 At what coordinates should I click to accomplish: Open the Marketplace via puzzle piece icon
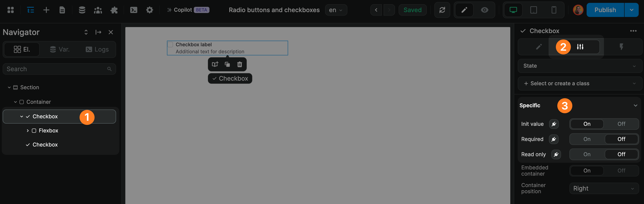pos(114,10)
